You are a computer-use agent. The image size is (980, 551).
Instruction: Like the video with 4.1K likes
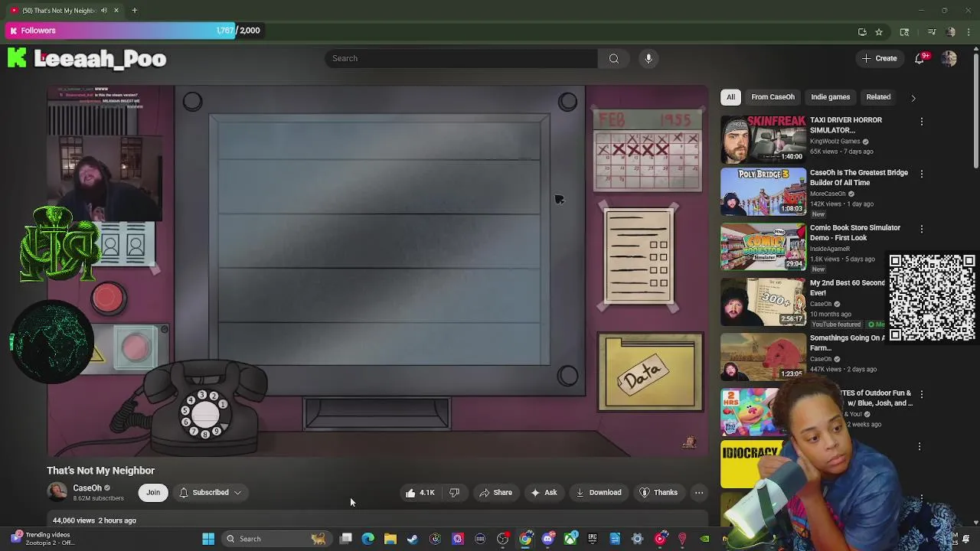point(420,493)
